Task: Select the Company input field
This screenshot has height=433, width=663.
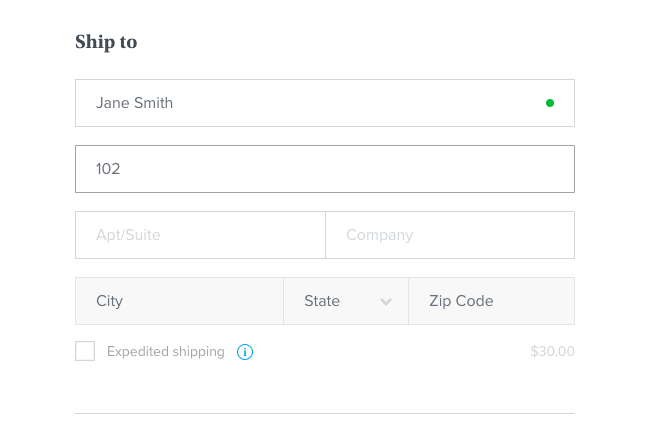Action: tap(450, 235)
